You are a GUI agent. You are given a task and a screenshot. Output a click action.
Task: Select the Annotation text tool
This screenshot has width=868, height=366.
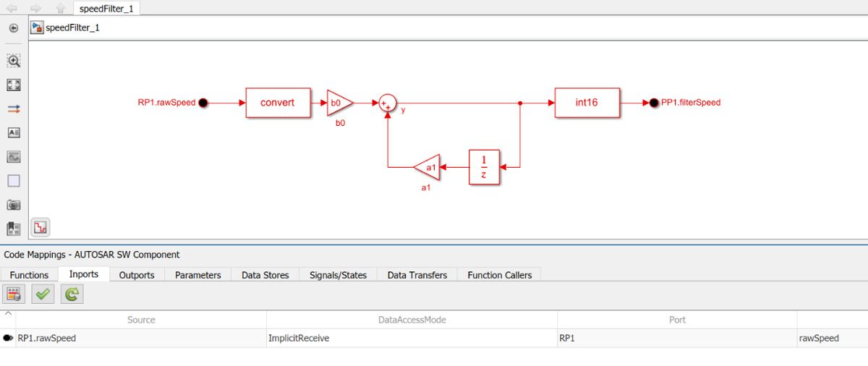point(13,133)
